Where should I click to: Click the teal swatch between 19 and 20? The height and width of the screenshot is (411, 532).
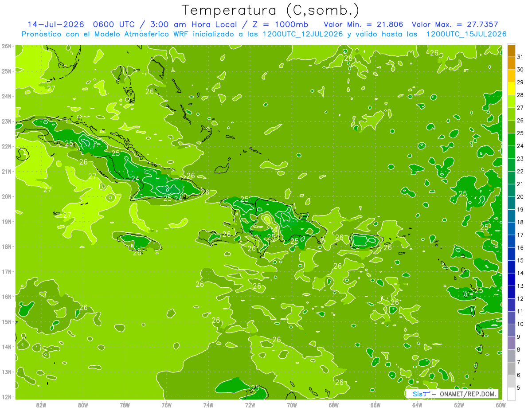pyautogui.click(x=511, y=204)
